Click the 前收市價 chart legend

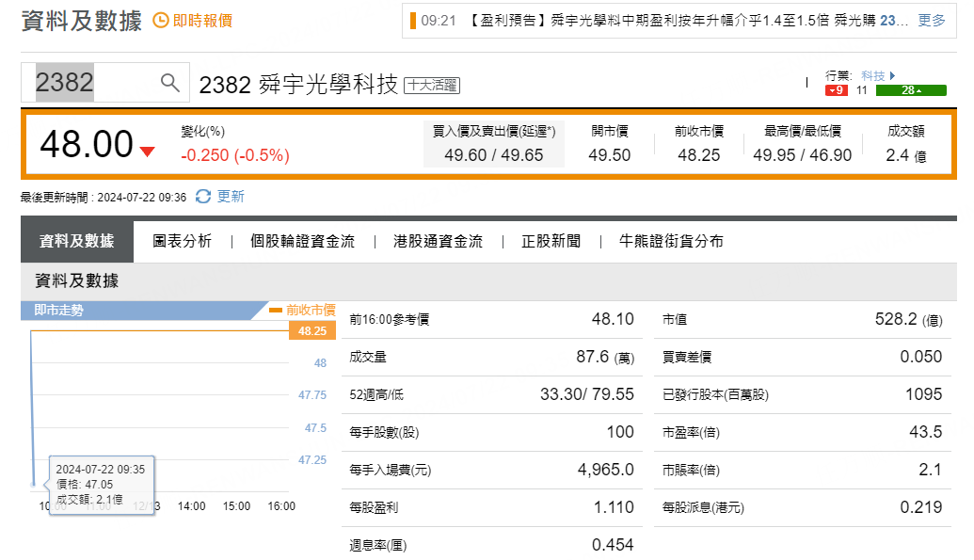tap(302, 310)
